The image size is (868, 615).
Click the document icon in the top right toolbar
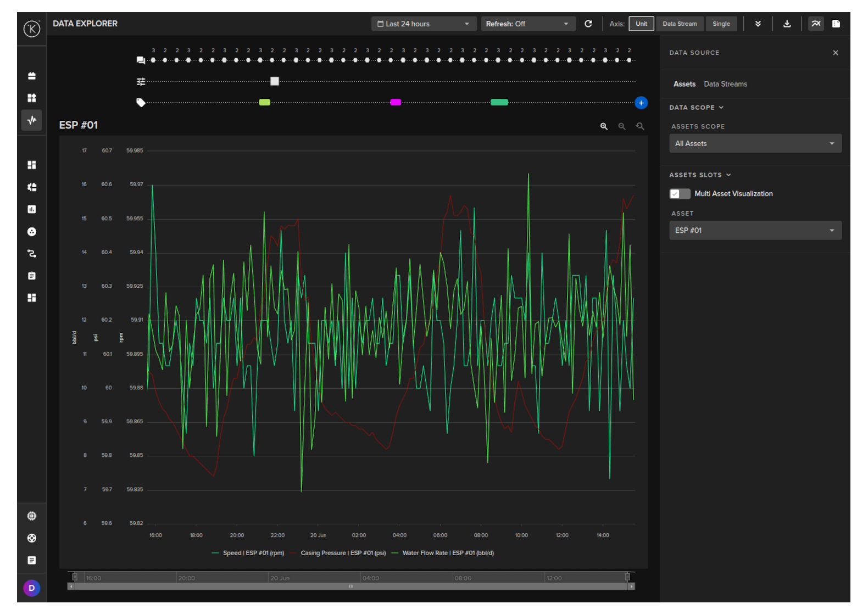pyautogui.click(x=836, y=24)
